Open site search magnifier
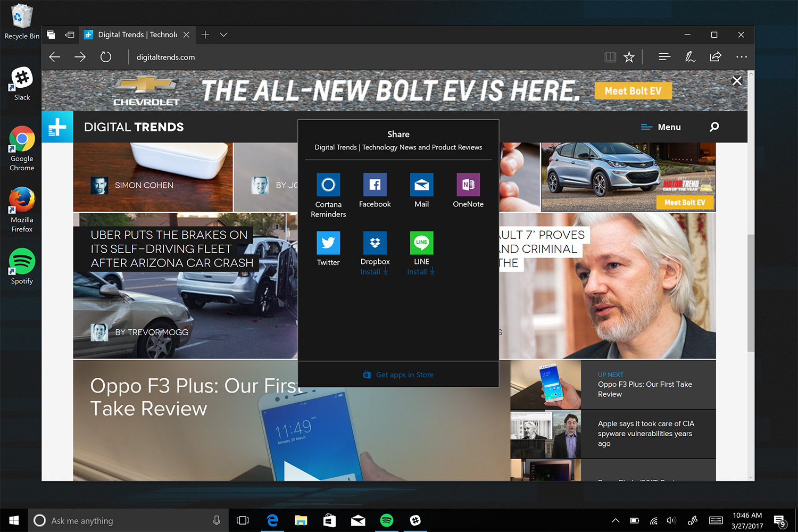Image resolution: width=798 pixels, height=532 pixels. tap(714, 127)
